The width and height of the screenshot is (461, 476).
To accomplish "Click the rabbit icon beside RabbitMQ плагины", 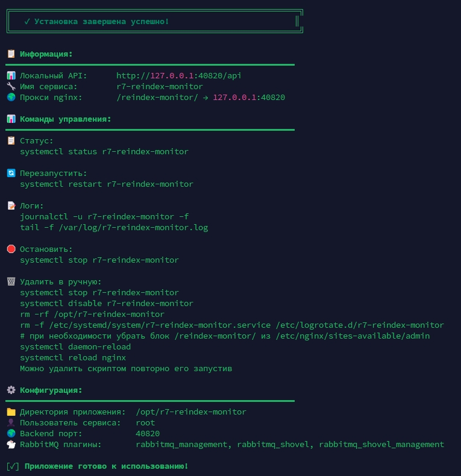I will (10, 444).
